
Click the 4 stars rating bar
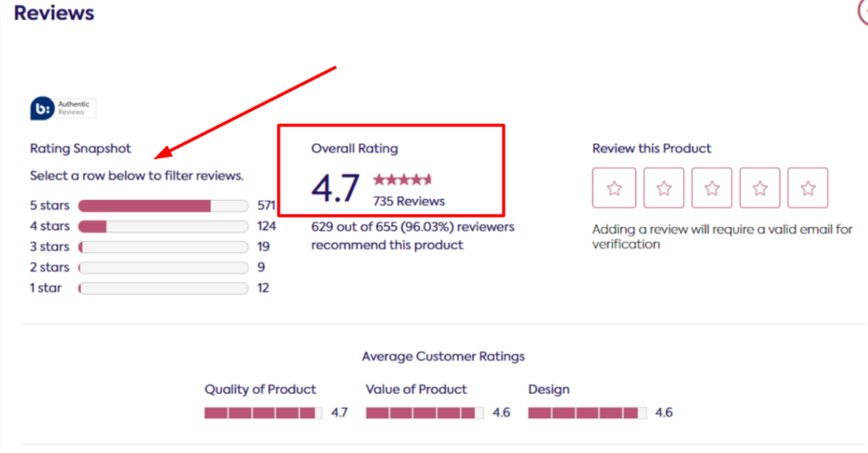[x=164, y=226]
